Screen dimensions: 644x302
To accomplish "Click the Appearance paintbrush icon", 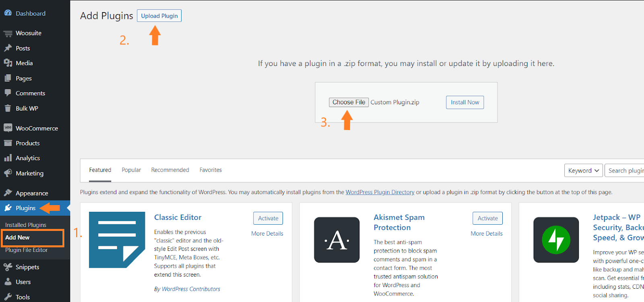I will (8, 193).
